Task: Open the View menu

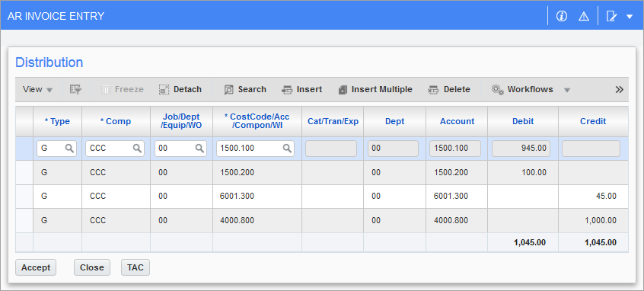Action: 37,89
